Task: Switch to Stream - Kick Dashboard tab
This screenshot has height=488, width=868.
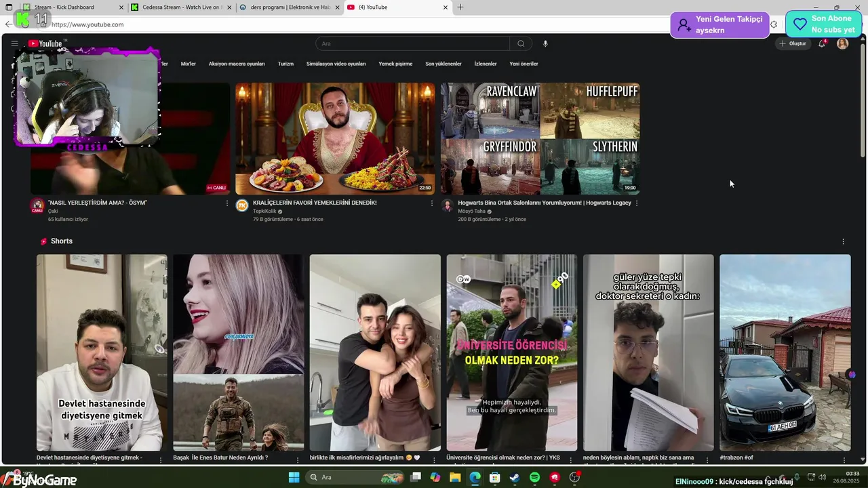Action: tap(73, 7)
